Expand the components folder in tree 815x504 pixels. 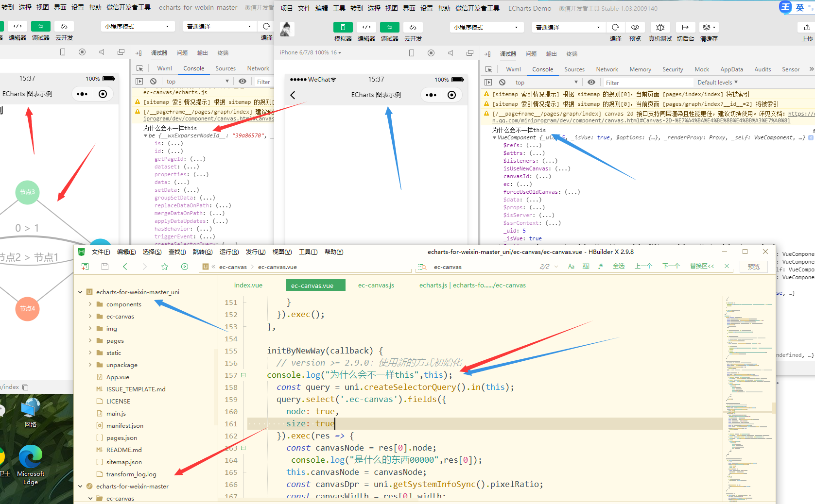pos(90,304)
